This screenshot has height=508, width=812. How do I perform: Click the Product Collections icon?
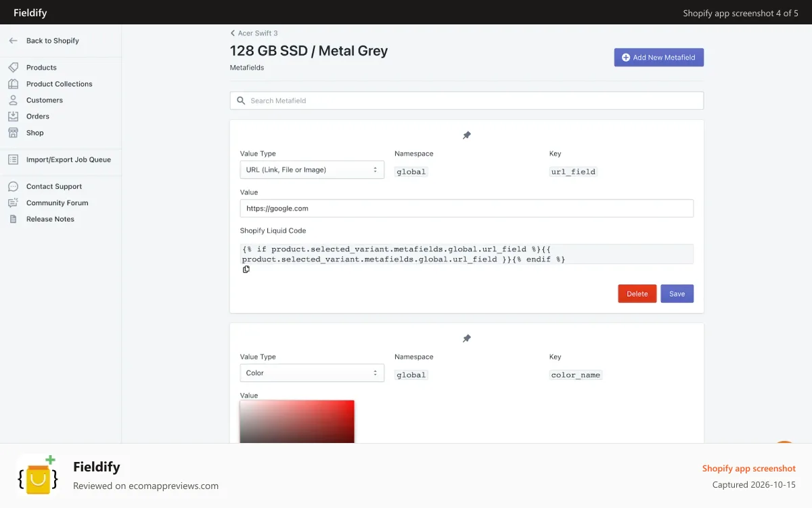tap(13, 84)
